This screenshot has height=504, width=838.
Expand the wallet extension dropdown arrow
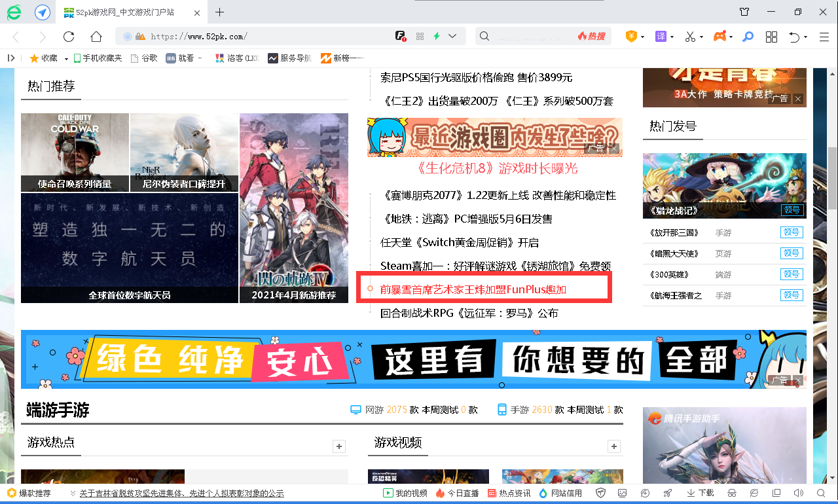click(x=642, y=37)
